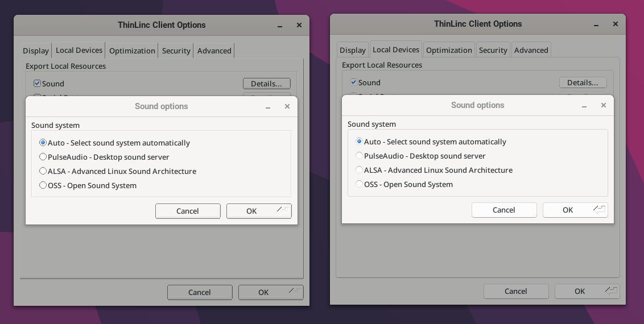Open Optimization tab in left ThinLinc window
The height and width of the screenshot is (324, 644).
(132, 51)
